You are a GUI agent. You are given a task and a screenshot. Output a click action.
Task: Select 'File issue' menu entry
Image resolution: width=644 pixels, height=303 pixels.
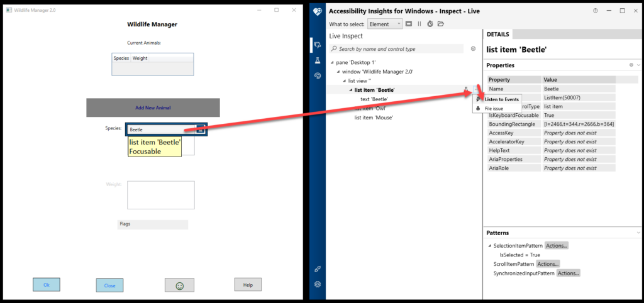tap(497, 109)
